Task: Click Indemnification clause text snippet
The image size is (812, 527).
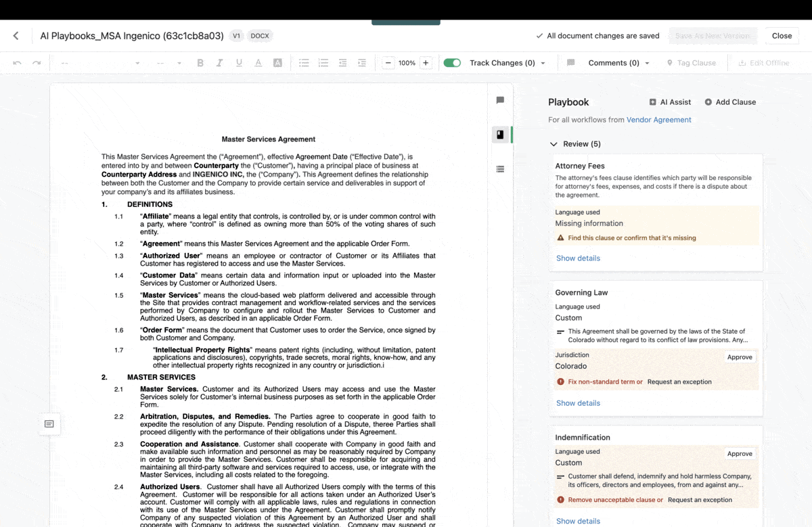Action: pyautogui.click(x=660, y=480)
